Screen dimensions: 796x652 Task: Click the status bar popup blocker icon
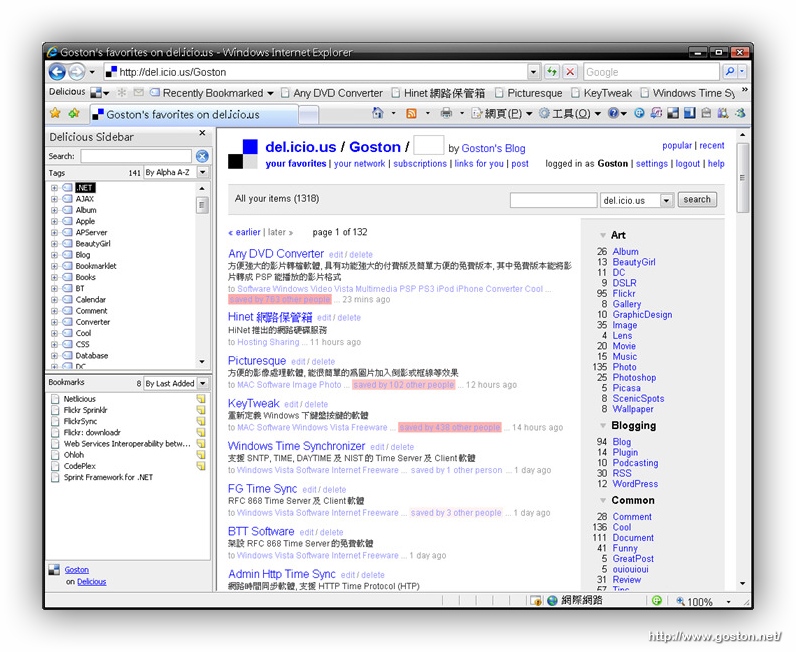coord(536,601)
